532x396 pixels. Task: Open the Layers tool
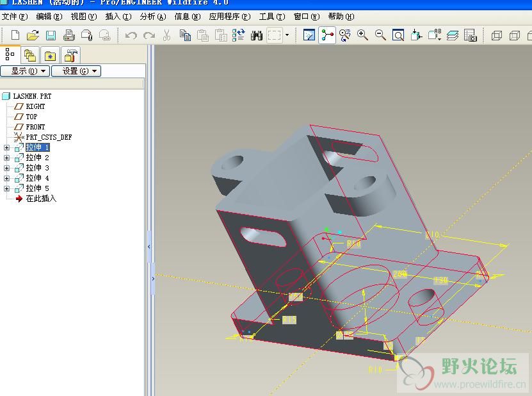(453, 35)
